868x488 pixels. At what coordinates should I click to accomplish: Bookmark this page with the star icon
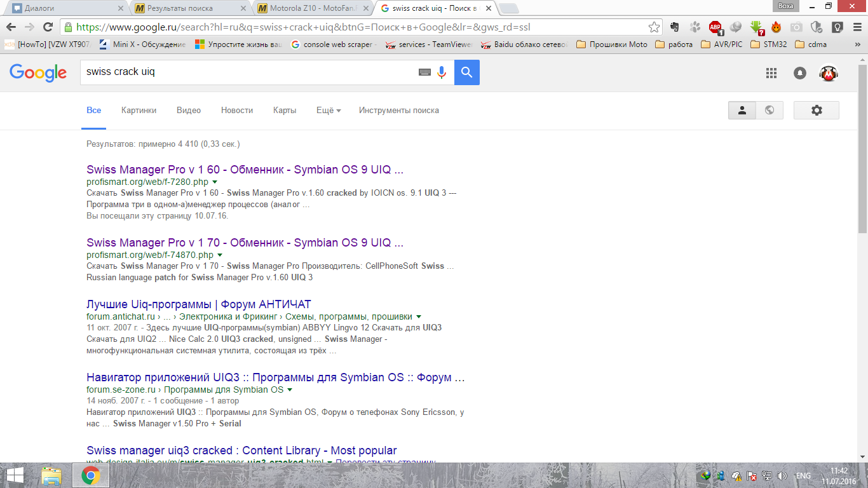coord(654,27)
